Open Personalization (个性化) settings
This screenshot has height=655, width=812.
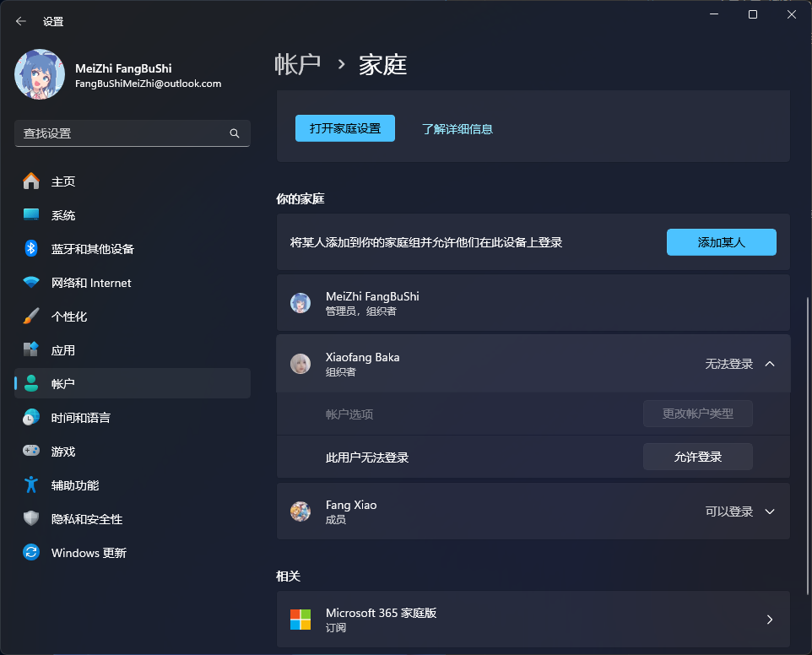pyautogui.click(x=68, y=317)
